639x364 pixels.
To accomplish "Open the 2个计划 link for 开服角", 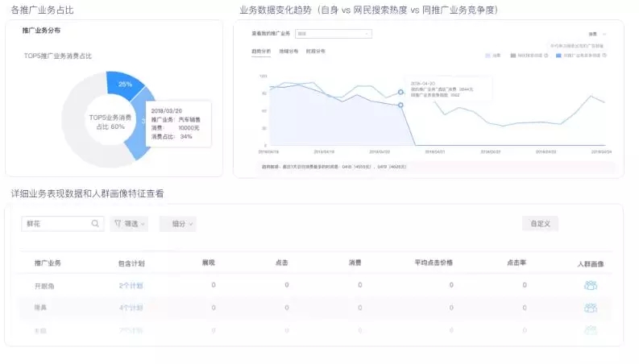I will click(x=131, y=285).
